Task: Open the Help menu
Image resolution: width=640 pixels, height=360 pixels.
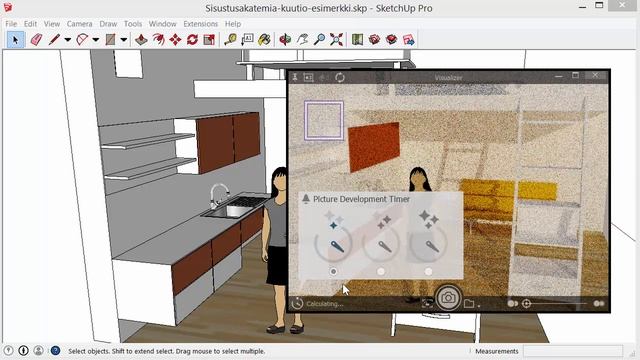Action: [x=233, y=24]
